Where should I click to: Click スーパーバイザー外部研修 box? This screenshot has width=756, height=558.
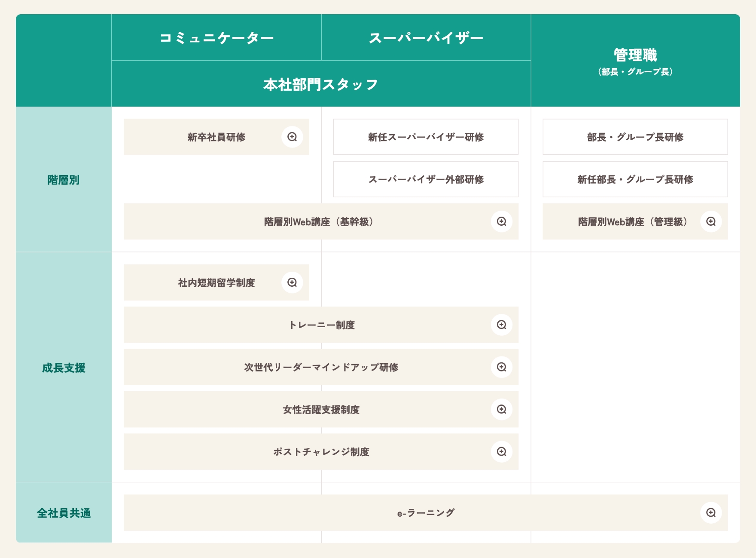pyautogui.click(x=426, y=179)
